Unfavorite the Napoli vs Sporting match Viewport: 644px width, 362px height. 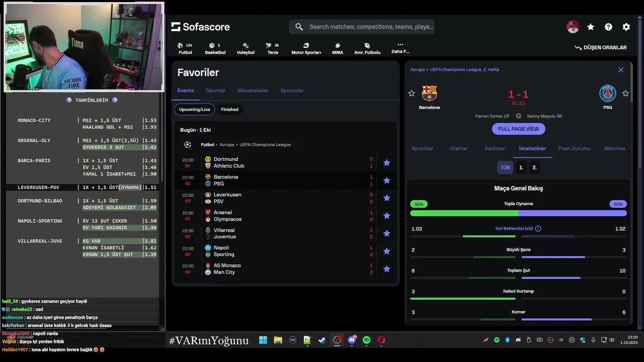pyautogui.click(x=386, y=251)
